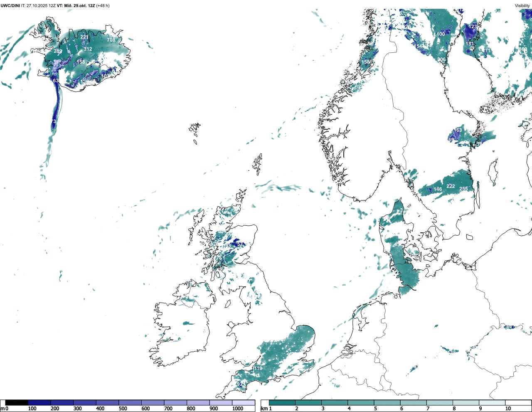532x412 pixels.
Task: Click the '10' tick label on km legend
Action: (508, 409)
